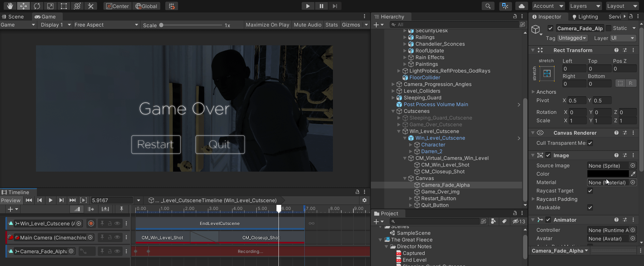Click the step frame button
644x266 pixels.
(335, 6)
